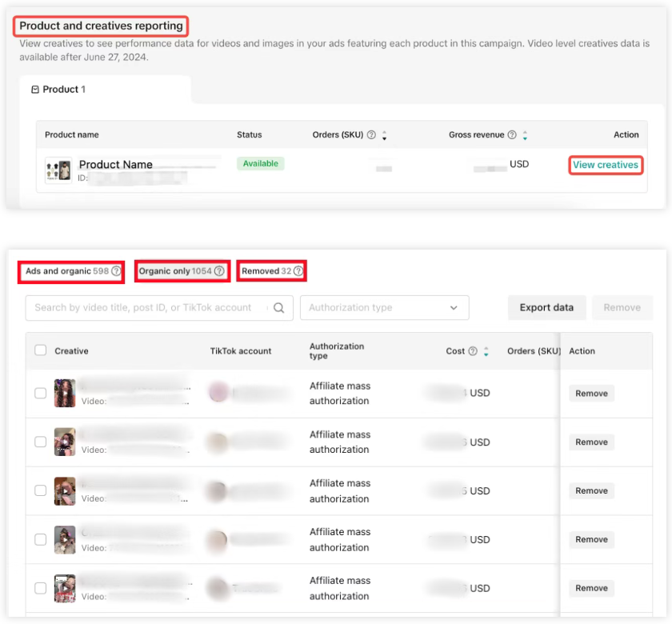This screenshot has height=624, width=672.
Task: Click the info icon beside Organic only count
Action: (x=219, y=271)
